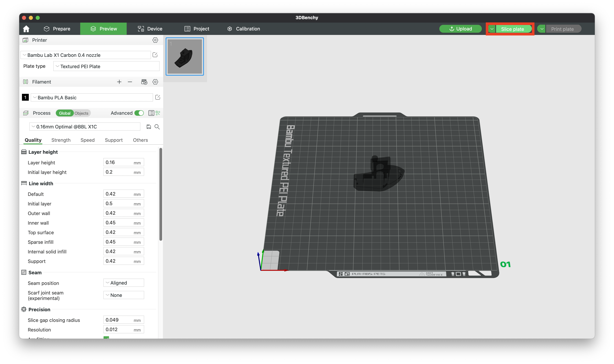Enable the Arc fitting checkbox
This screenshot has height=364, width=614.
pos(106,338)
